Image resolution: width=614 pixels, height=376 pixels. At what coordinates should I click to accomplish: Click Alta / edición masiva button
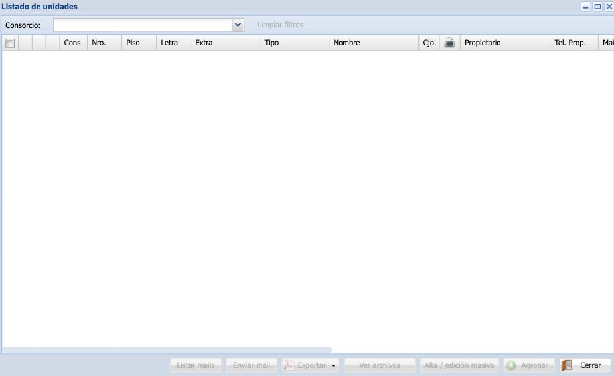[x=459, y=365]
